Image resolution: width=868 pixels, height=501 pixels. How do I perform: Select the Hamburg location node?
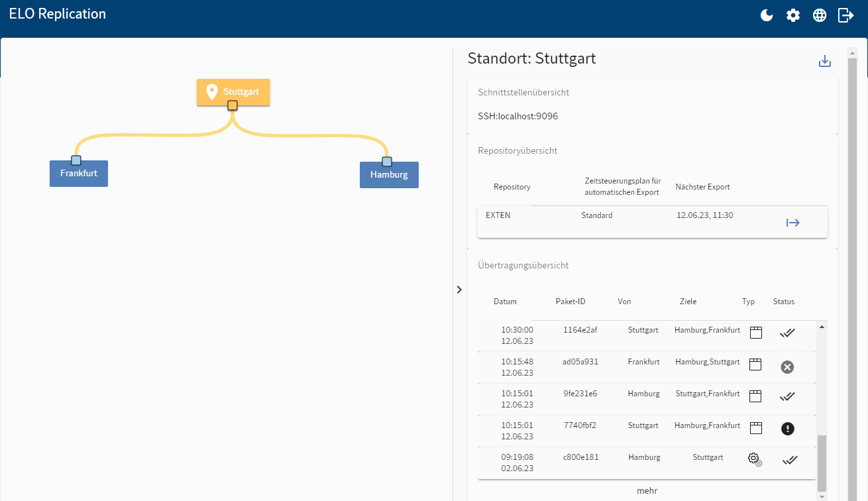coord(389,175)
